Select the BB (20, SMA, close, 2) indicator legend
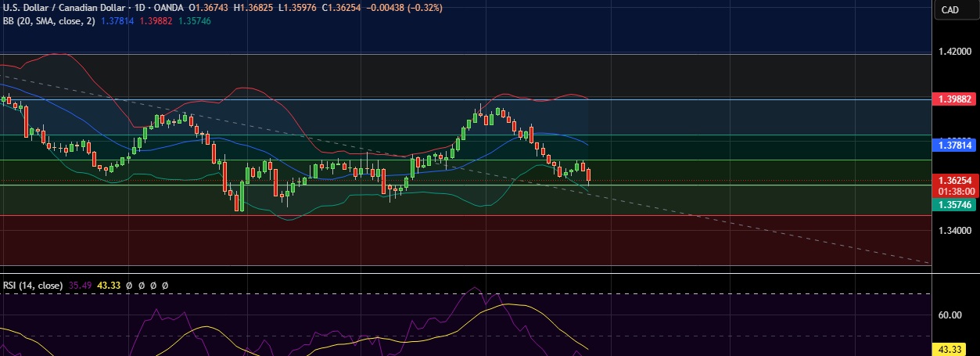The width and height of the screenshot is (980, 356). coord(49,21)
